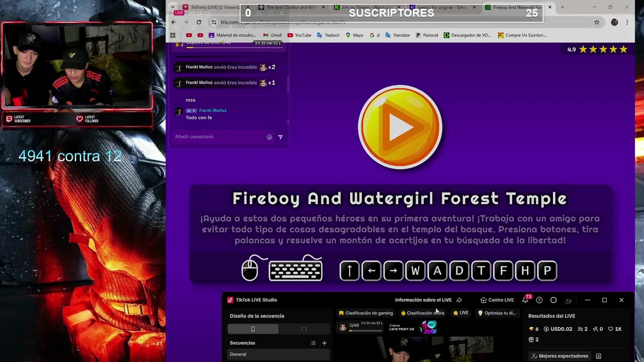This screenshot has height=362, width=644.
Task: Open the YouTube bookmark
Action: [x=299, y=35]
